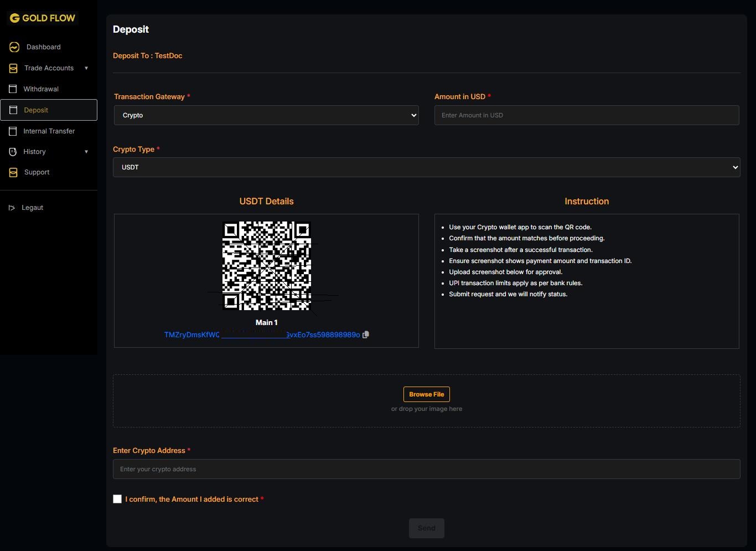
Task: Tick the amount confirmation checkbox
Action: pos(117,499)
